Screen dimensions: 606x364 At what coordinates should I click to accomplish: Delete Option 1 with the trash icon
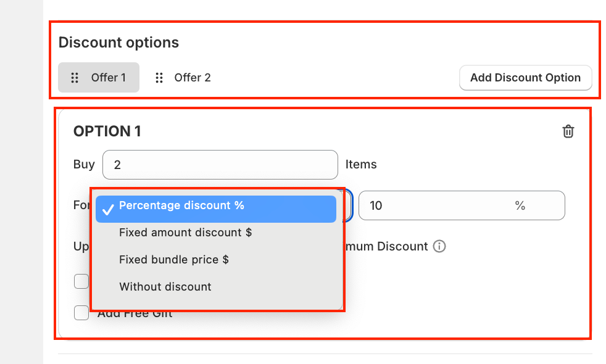[568, 131]
